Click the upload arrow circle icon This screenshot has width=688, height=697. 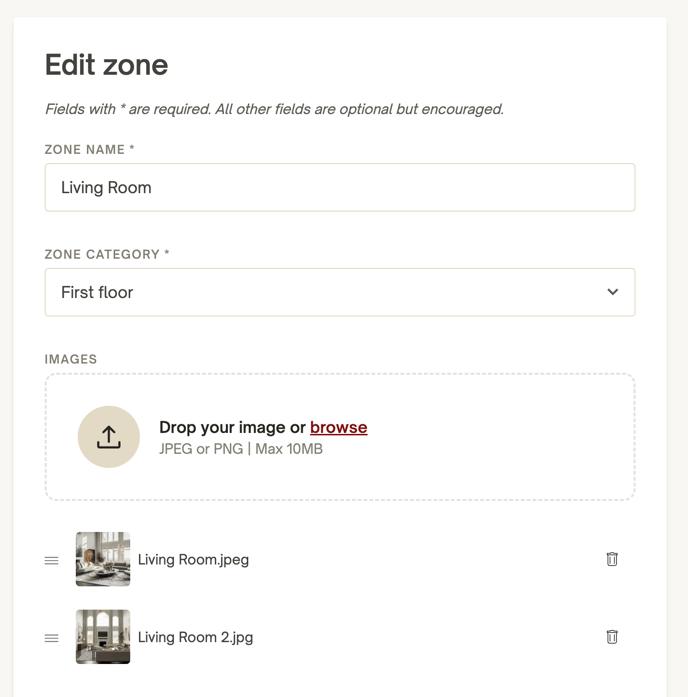click(x=109, y=437)
